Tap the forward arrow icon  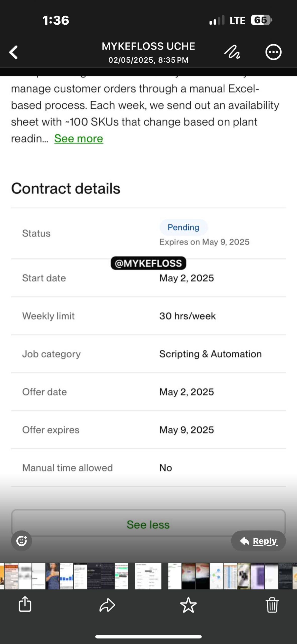pyautogui.click(x=107, y=605)
